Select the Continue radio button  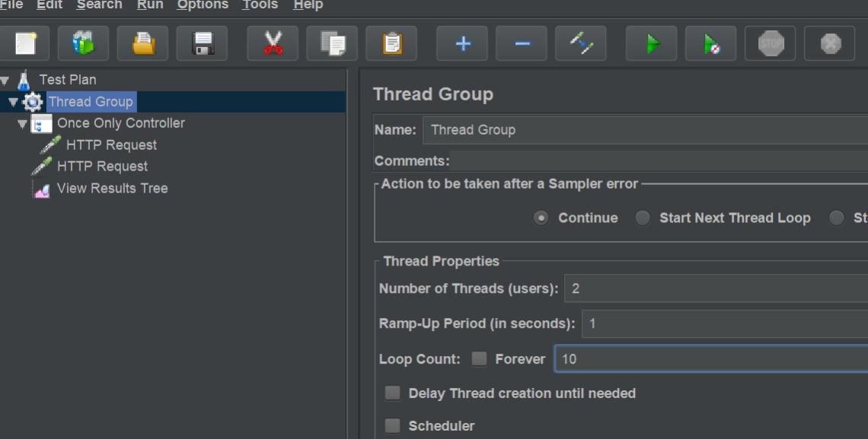[541, 218]
